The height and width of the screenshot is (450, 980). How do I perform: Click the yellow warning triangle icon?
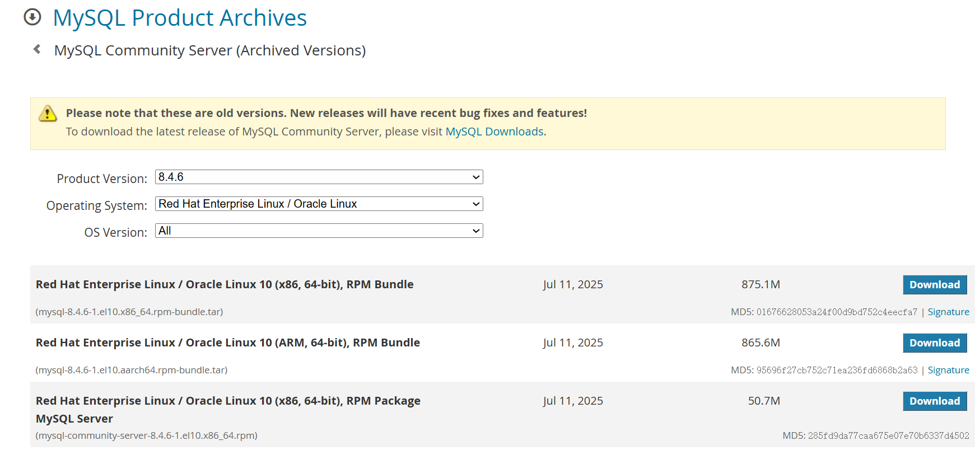click(48, 114)
